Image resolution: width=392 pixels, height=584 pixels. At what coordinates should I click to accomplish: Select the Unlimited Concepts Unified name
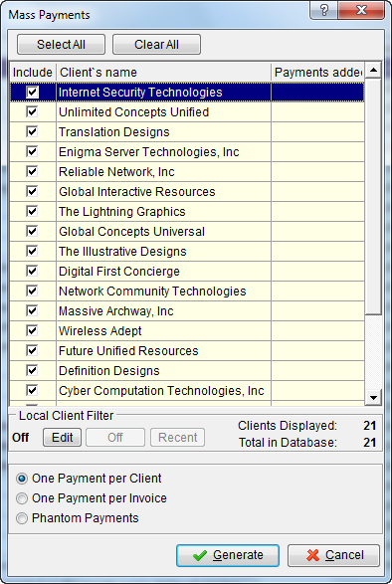coord(133,112)
